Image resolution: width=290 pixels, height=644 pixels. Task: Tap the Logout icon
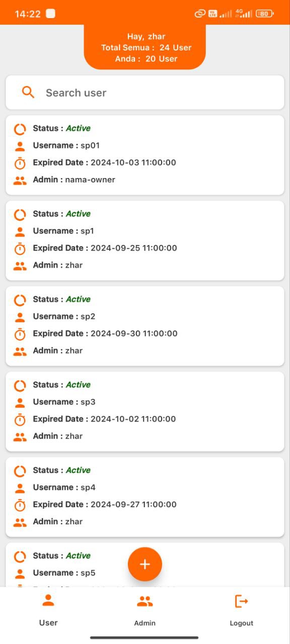[242, 601]
